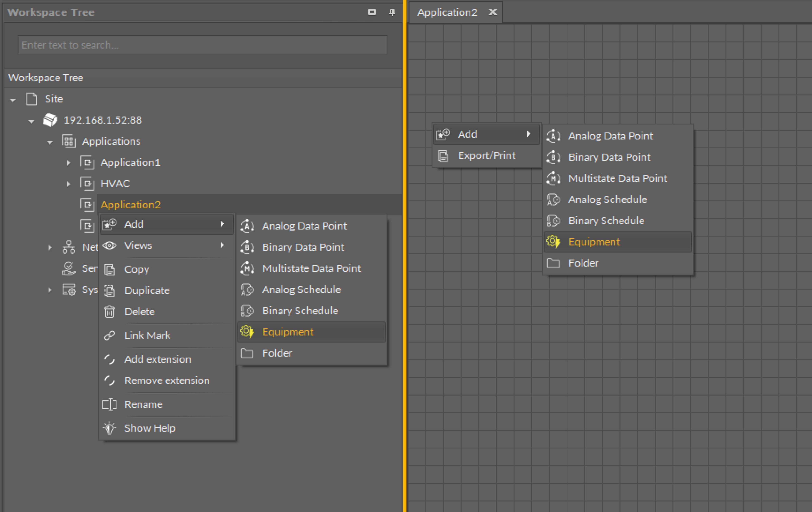812x512 pixels.
Task: Click the device icon beside 192.168.1.52:88
Action: tap(50, 120)
